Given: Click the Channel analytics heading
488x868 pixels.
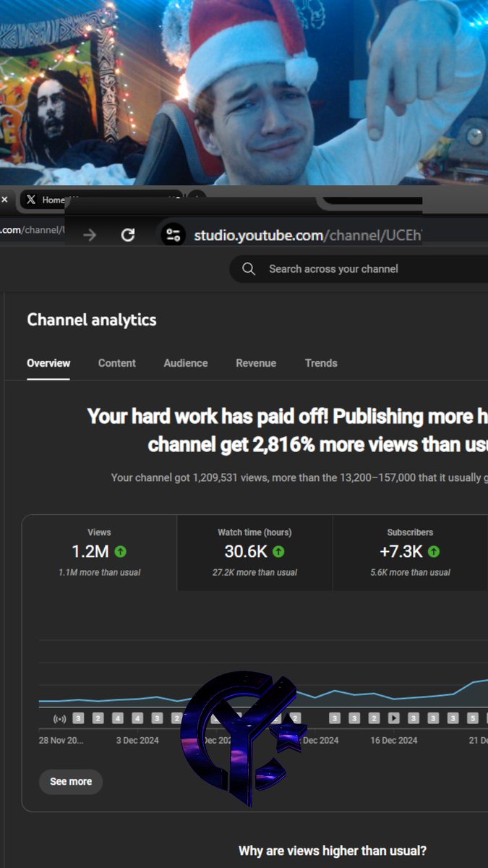Looking at the screenshot, I should pyautogui.click(x=92, y=320).
